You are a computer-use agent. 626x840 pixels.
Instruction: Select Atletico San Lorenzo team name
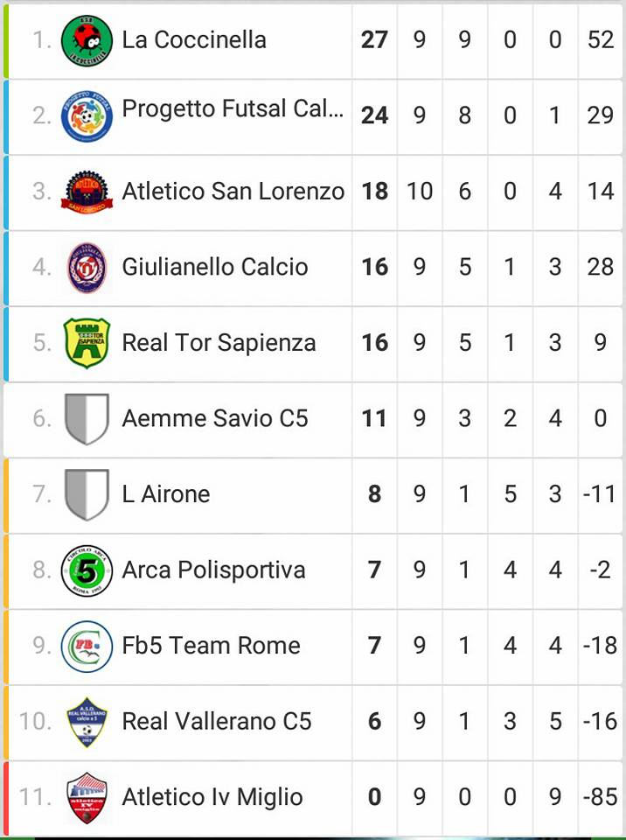point(233,191)
